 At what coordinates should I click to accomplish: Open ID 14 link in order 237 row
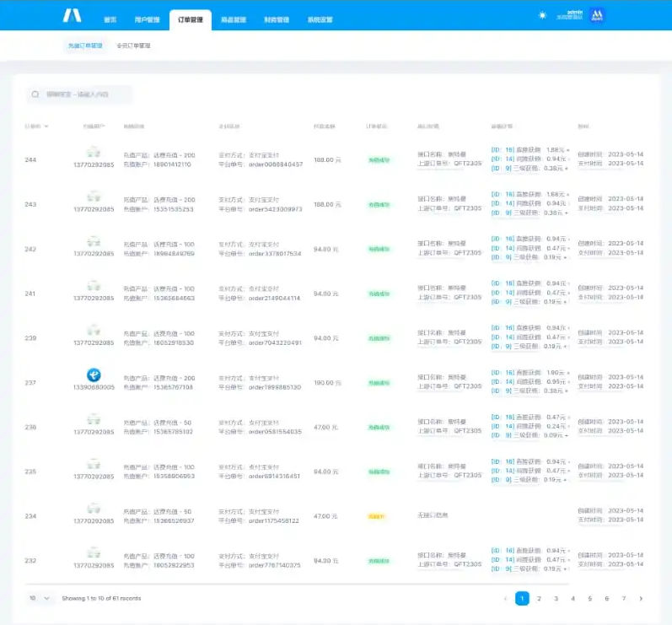(x=503, y=381)
